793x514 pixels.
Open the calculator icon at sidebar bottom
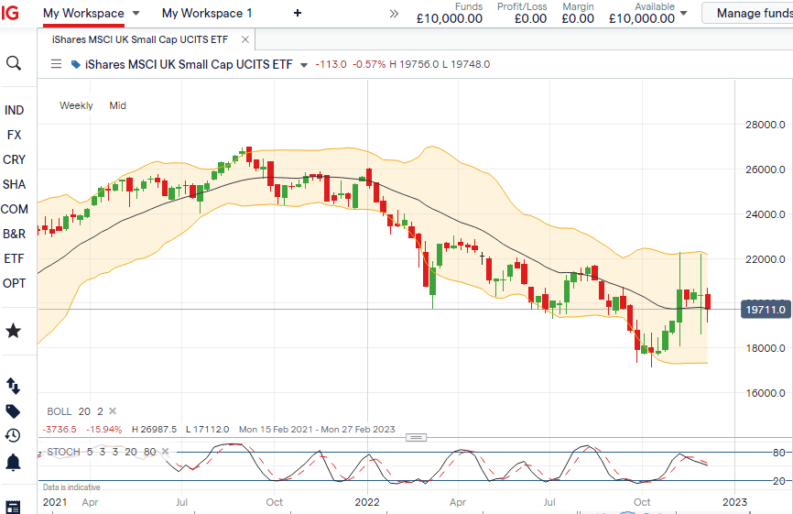click(x=13, y=507)
